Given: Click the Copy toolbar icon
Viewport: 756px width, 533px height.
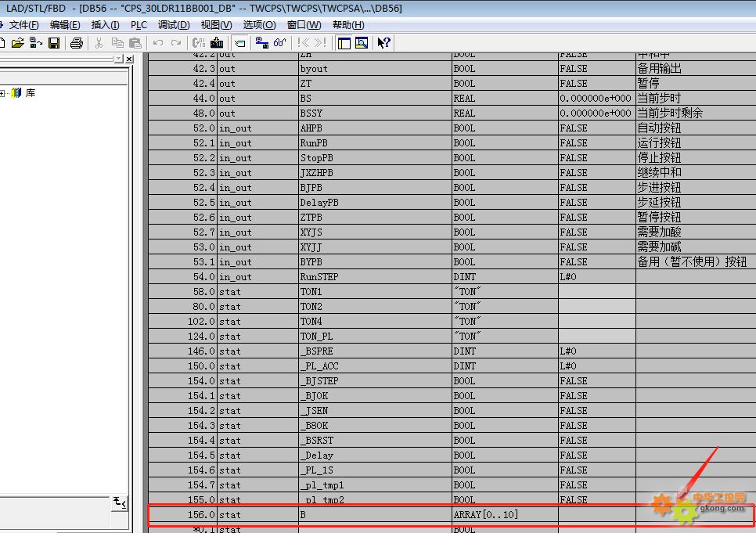Looking at the screenshot, I should pyautogui.click(x=117, y=43).
